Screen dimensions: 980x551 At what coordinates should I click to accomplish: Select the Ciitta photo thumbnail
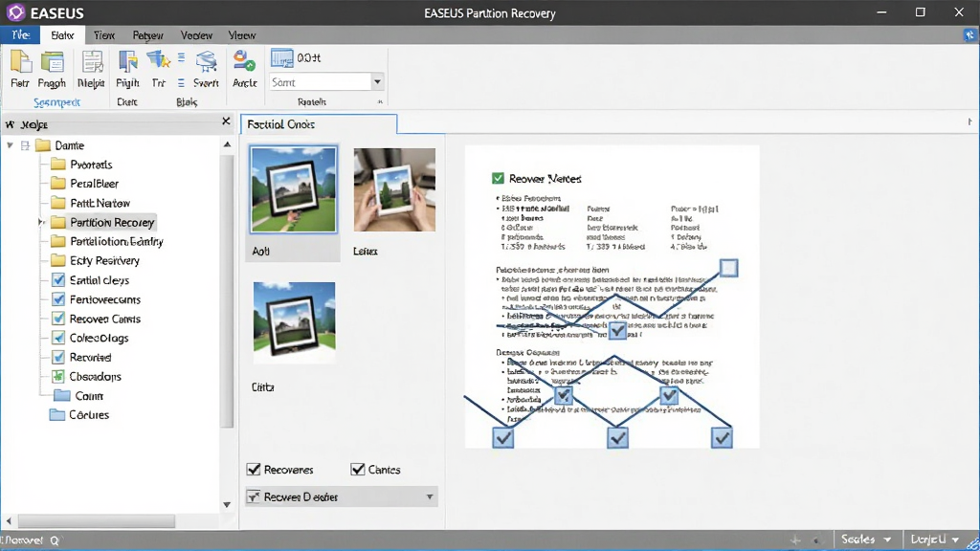295,322
